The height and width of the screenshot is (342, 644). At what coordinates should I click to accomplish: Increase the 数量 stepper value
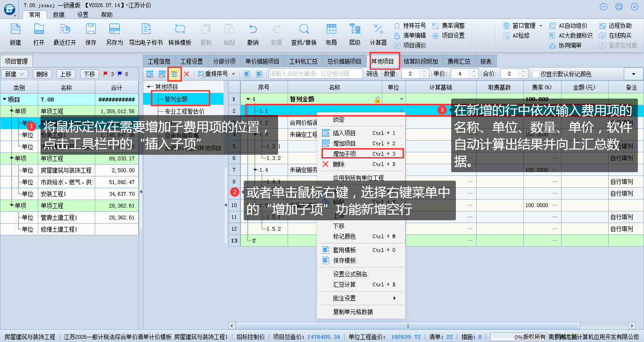pos(424,72)
